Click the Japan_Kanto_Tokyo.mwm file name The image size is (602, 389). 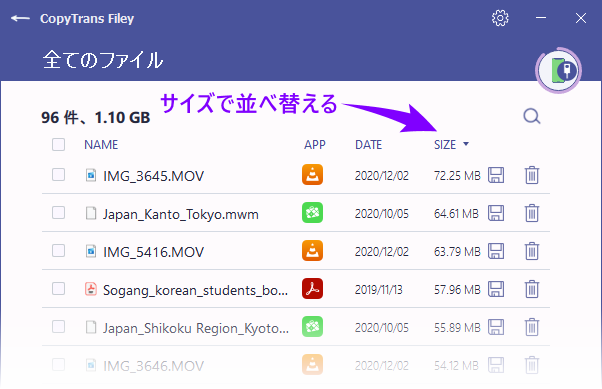[180, 214]
